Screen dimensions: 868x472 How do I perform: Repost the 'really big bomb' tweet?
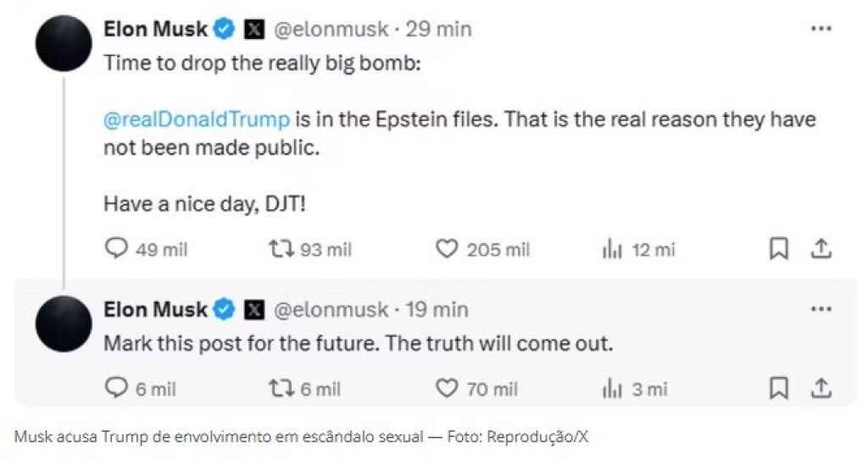click(281, 249)
